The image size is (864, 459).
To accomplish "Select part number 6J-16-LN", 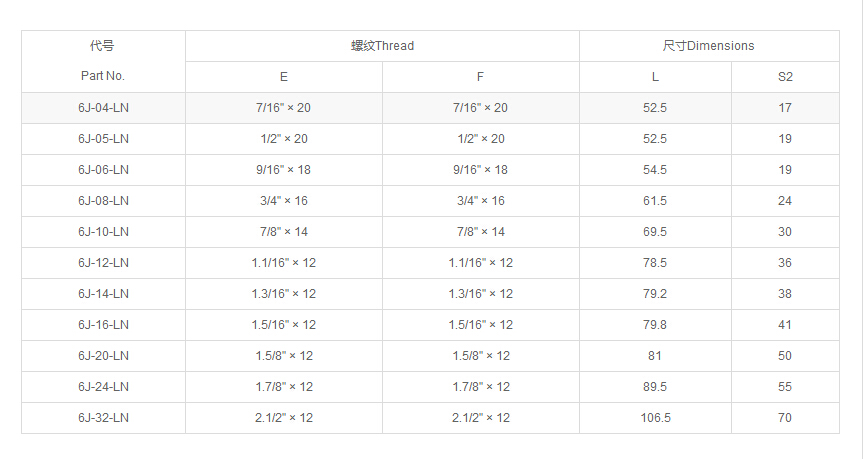I will pyautogui.click(x=103, y=325).
